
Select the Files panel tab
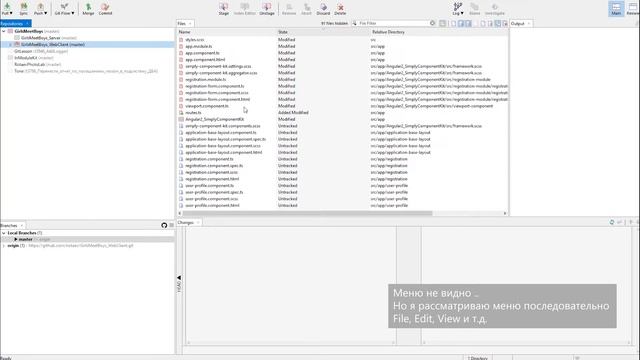pos(184,24)
